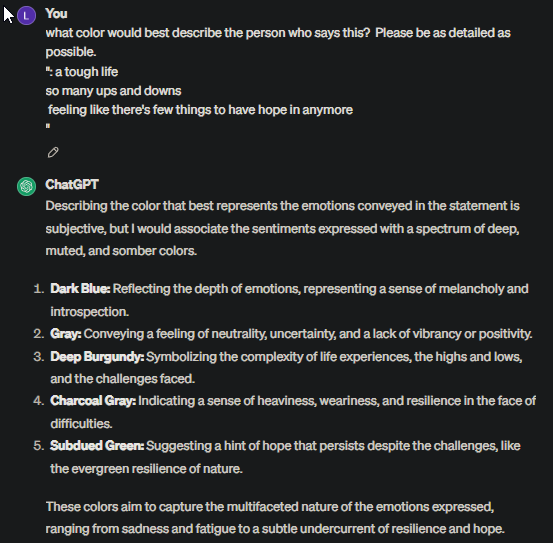Click the 'Deep Burgundy:' bold heading
Image resolution: width=553 pixels, height=543 pixels.
tap(97, 356)
